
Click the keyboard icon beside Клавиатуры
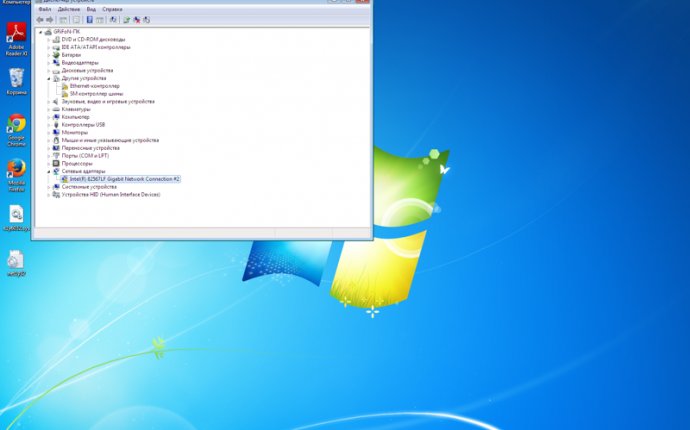pyautogui.click(x=56, y=109)
